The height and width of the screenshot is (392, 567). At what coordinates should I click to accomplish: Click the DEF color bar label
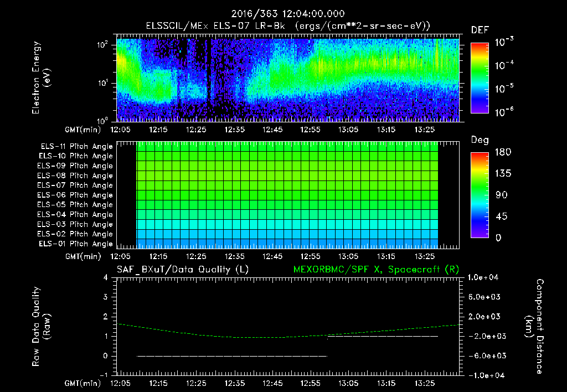[480, 30]
